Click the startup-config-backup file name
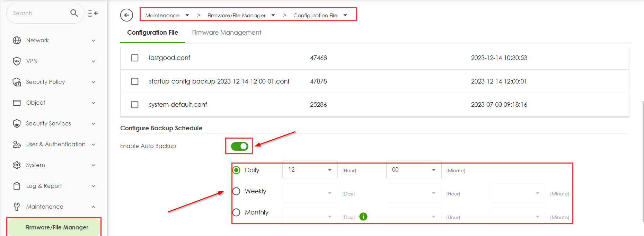This screenshot has height=236, width=644. [x=219, y=81]
